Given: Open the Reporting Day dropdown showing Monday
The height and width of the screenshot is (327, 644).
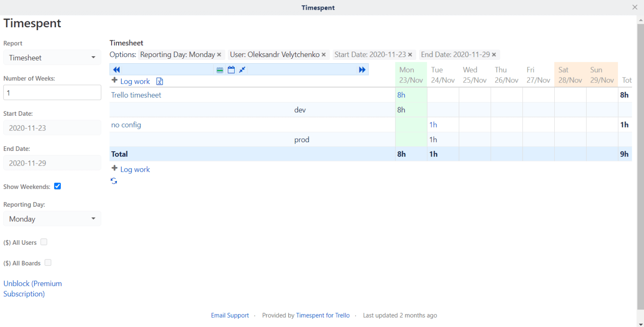Looking at the screenshot, I should coord(52,218).
